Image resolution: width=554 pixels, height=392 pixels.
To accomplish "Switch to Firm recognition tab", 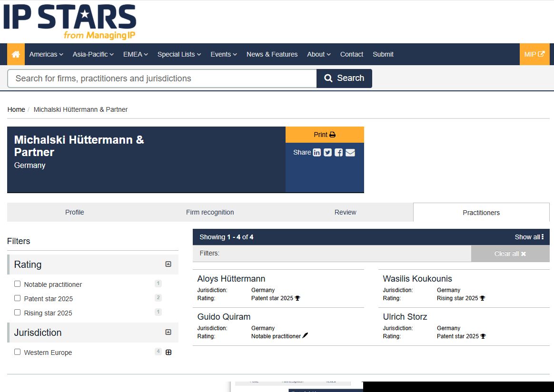I will point(210,212).
